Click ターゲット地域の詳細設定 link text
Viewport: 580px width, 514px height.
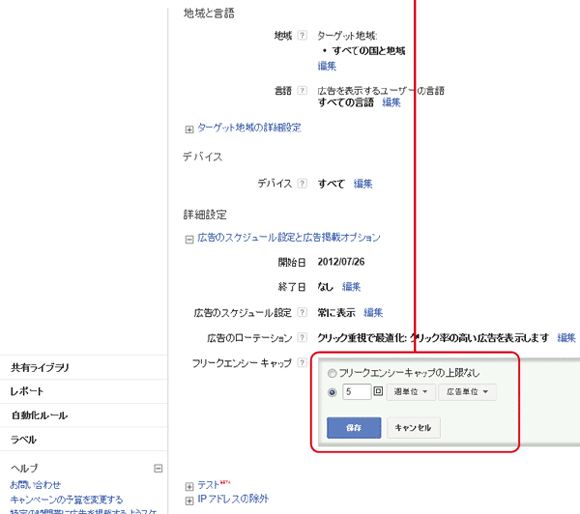pyautogui.click(x=249, y=128)
